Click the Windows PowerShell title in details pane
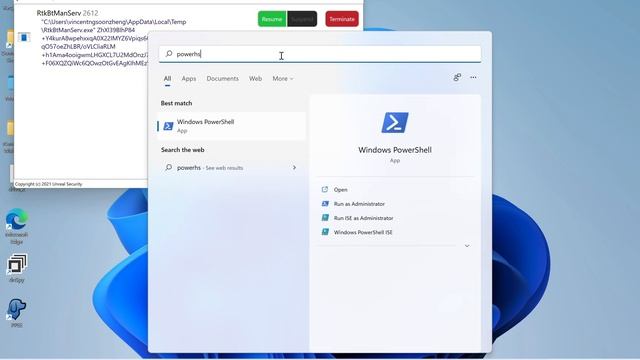This screenshot has height=360, width=640. pyautogui.click(x=395, y=150)
